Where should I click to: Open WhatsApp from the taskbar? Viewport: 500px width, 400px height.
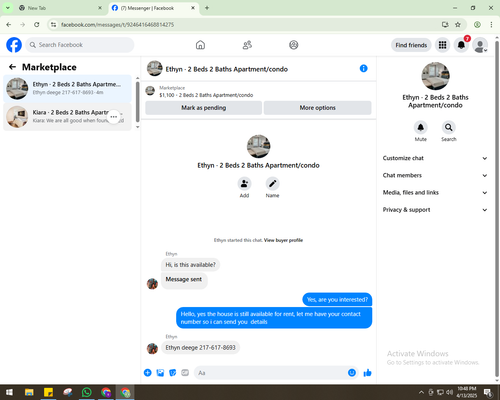[87, 392]
